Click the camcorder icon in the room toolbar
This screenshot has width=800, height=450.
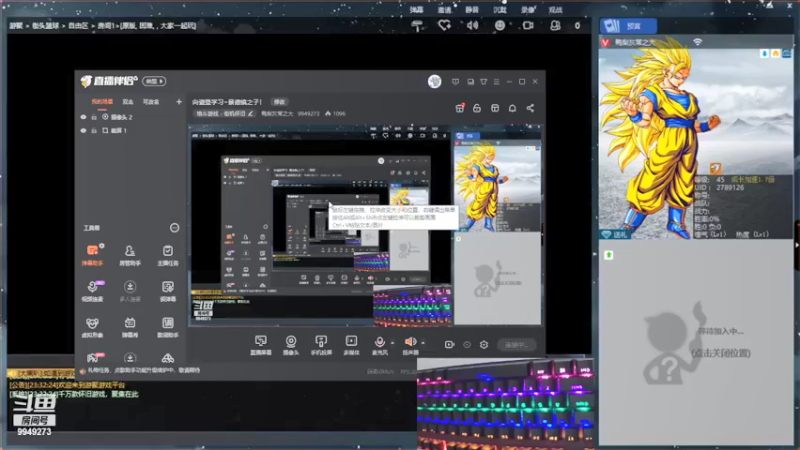528,26
